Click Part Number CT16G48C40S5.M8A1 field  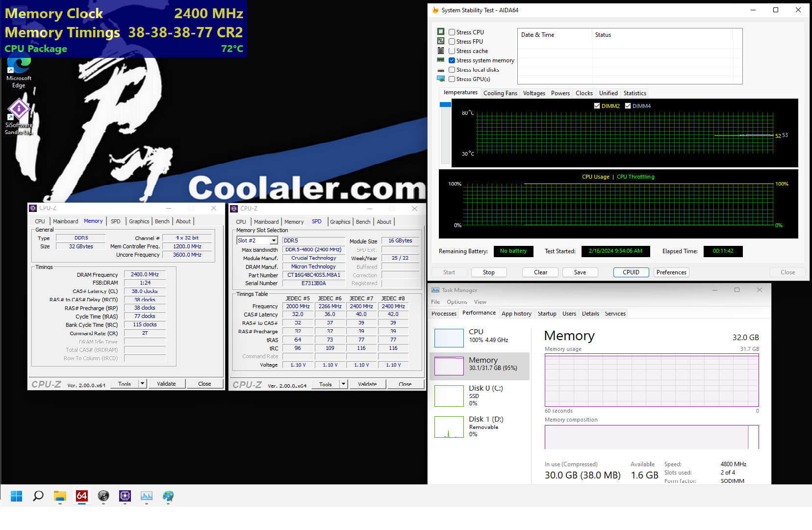pyautogui.click(x=314, y=275)
